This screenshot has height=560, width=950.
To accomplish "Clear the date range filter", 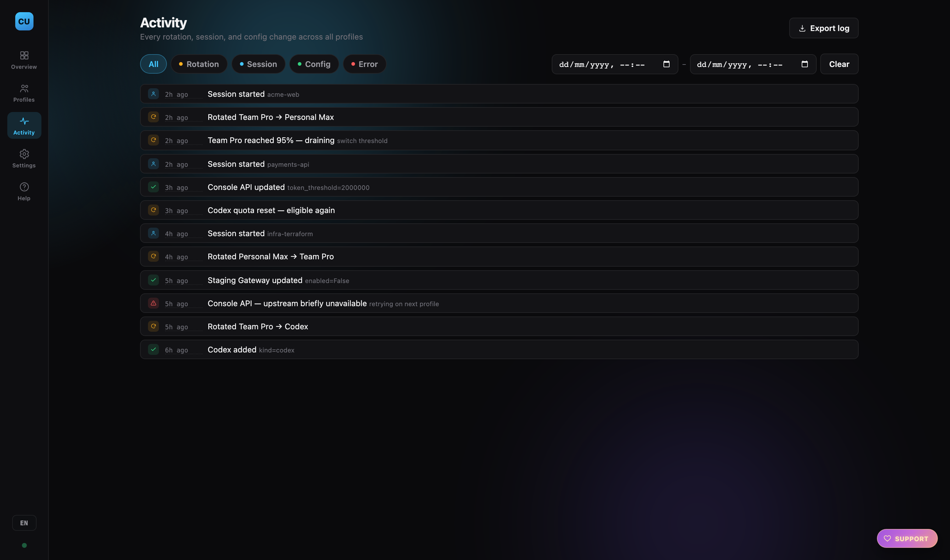I will coord(839,64).
